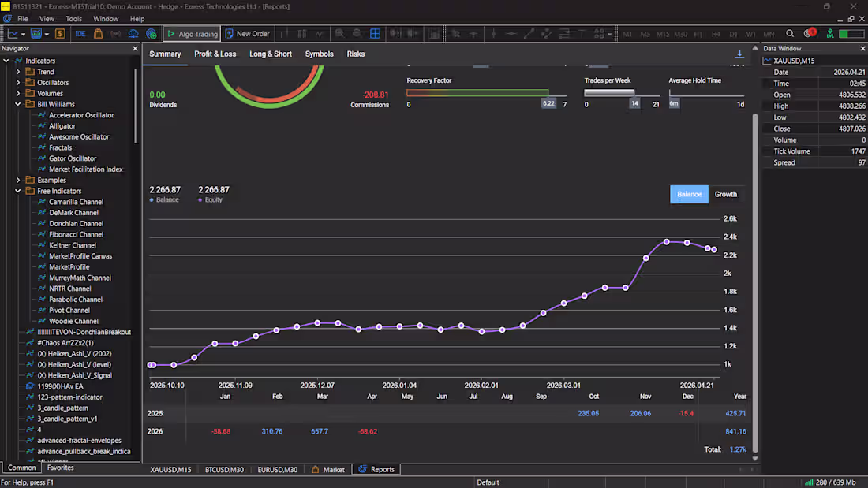
Task: Select the Alligator indicator
Action: (x=63, y=125)
